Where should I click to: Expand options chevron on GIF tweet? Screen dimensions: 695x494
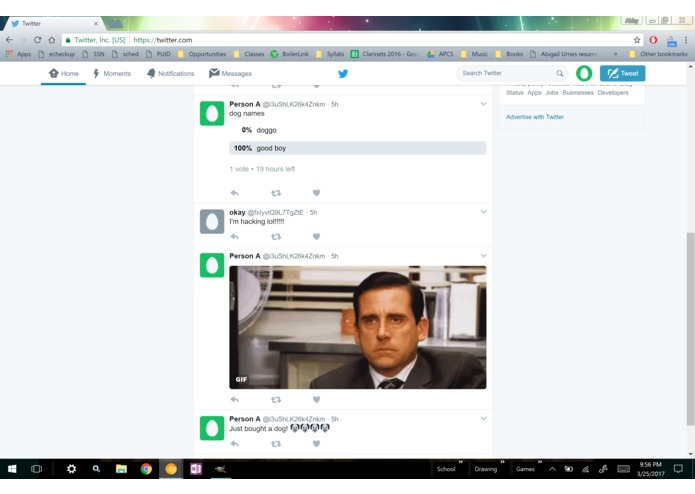pyautogui.click(x=483, y=256)
